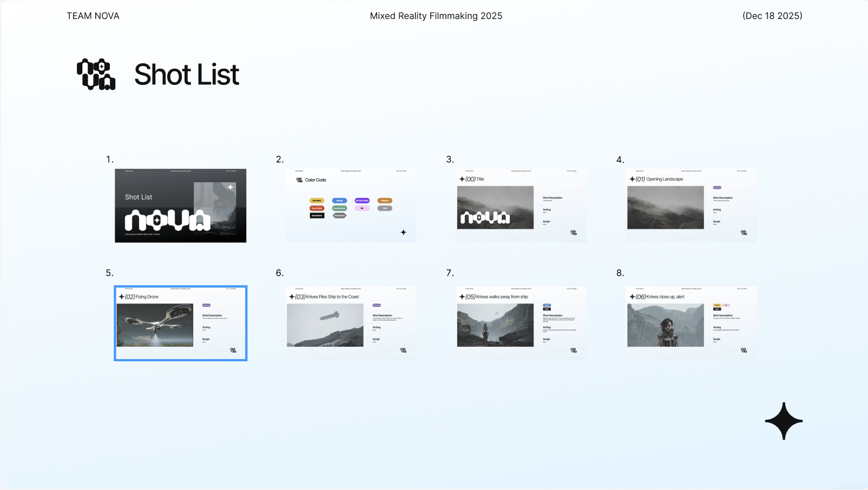
Task: Select the (00) Title slide thumbnail
Action: (x=521, y=206)
